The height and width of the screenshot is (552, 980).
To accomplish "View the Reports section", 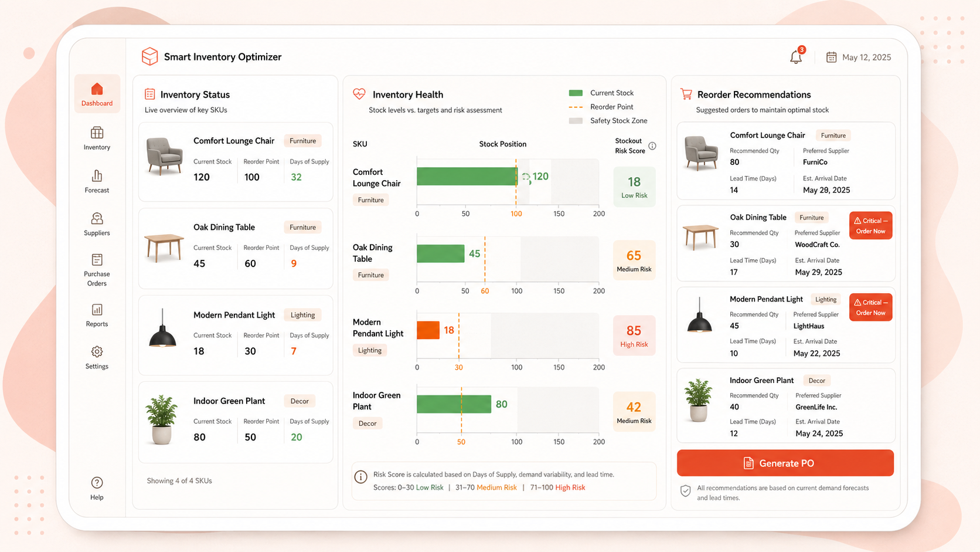I will [97, 315].
